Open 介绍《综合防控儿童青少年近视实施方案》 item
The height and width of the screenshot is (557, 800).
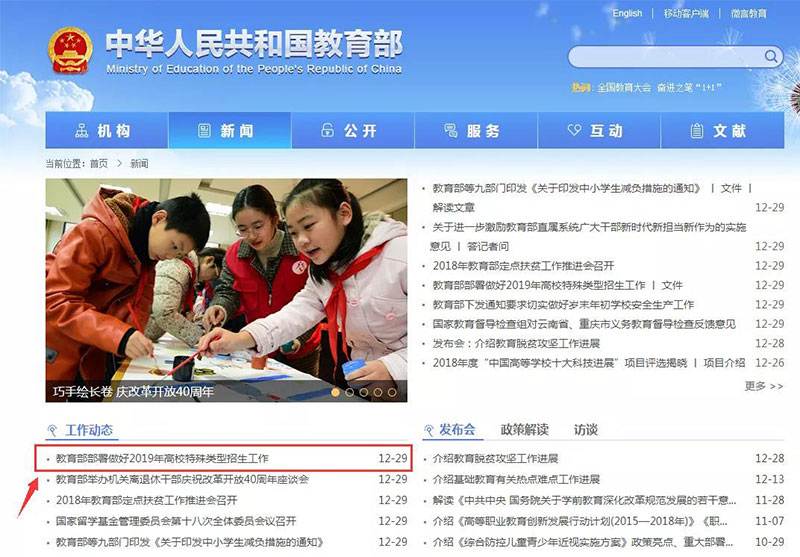pyautogui.click(x=583, y=542)
